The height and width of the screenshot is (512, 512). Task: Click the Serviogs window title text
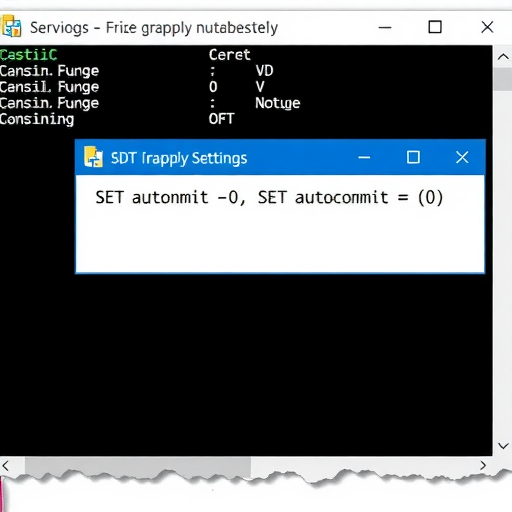pos(154,28)
